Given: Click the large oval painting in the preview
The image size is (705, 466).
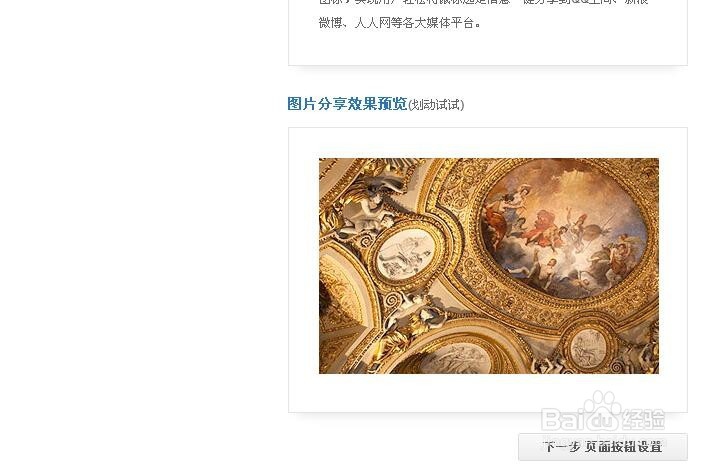Looking at the screenshot, I should [565, 230].
